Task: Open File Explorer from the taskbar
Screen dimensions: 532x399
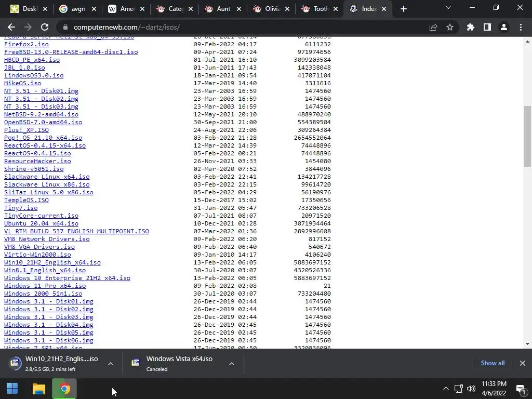Action: click(38, 389)
